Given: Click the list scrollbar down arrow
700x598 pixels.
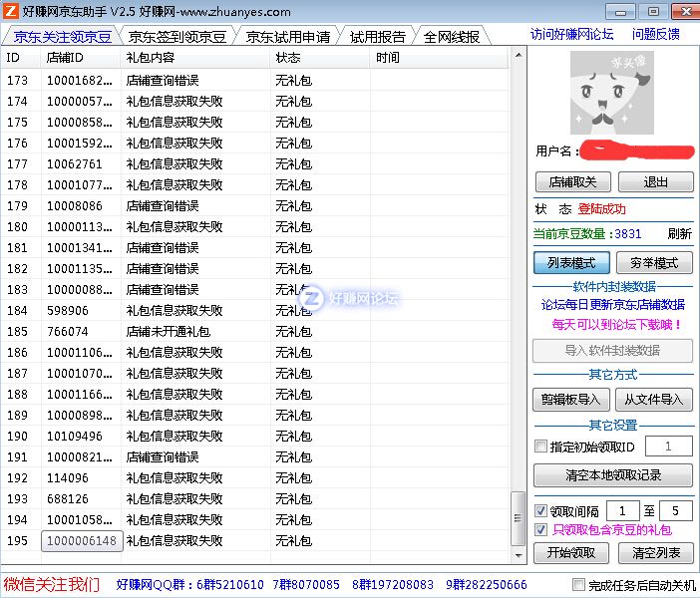Looking at the screenshot, I should coord(518,555).
